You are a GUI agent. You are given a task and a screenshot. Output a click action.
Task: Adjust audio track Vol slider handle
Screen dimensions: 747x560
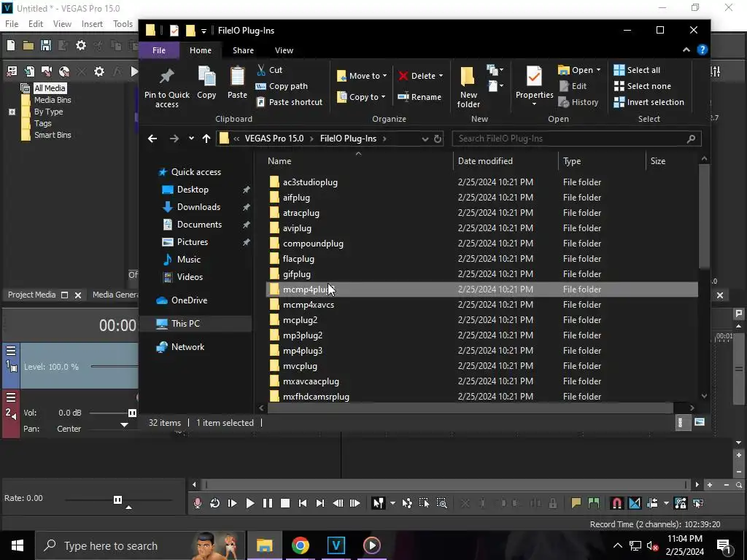tap(132, 413)
